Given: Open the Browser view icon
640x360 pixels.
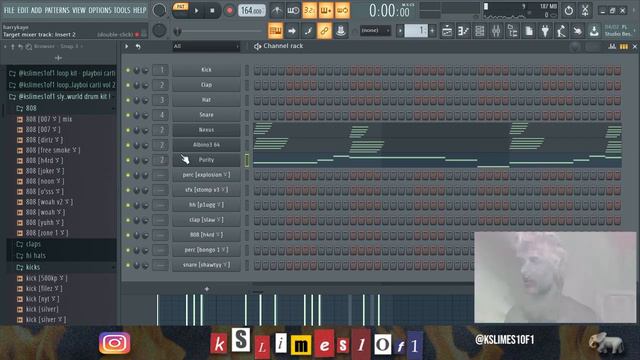Looking at the screenshot, I should [x=512, y=31].
